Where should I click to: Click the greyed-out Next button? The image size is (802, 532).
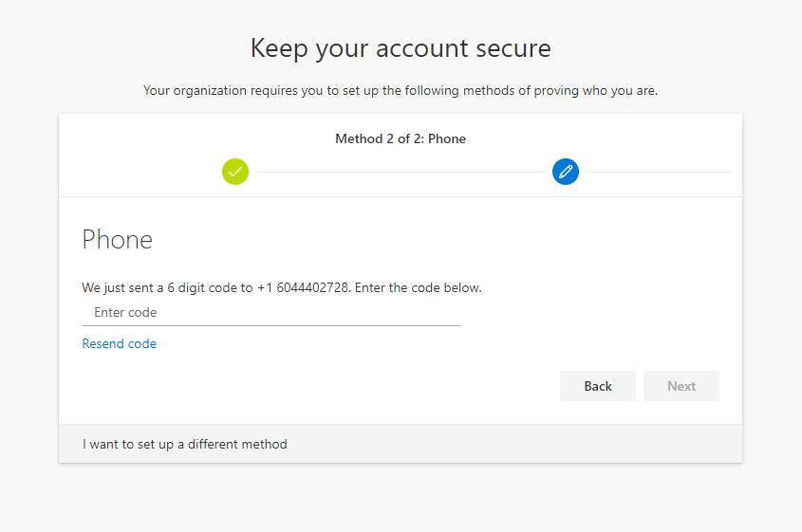[x=681, y=386]
